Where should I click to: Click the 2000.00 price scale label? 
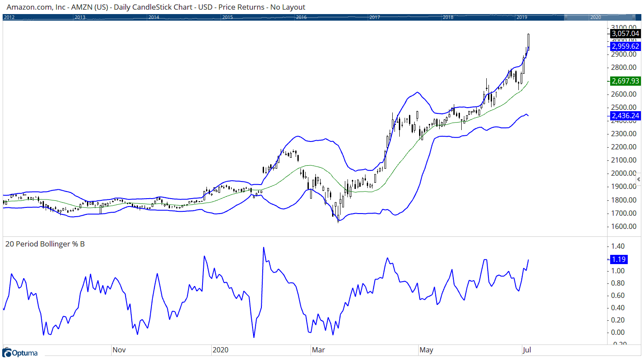pos(624,173)
